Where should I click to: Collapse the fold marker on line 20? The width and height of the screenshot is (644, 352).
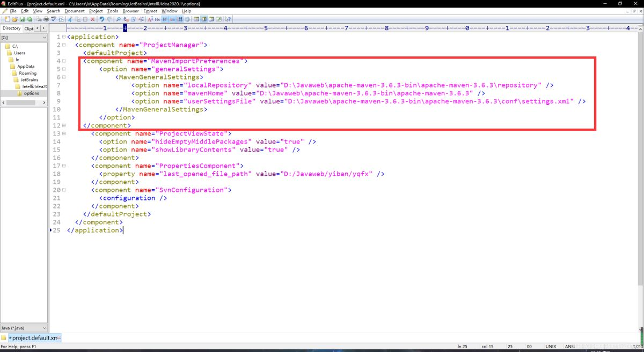coord(64,190)
